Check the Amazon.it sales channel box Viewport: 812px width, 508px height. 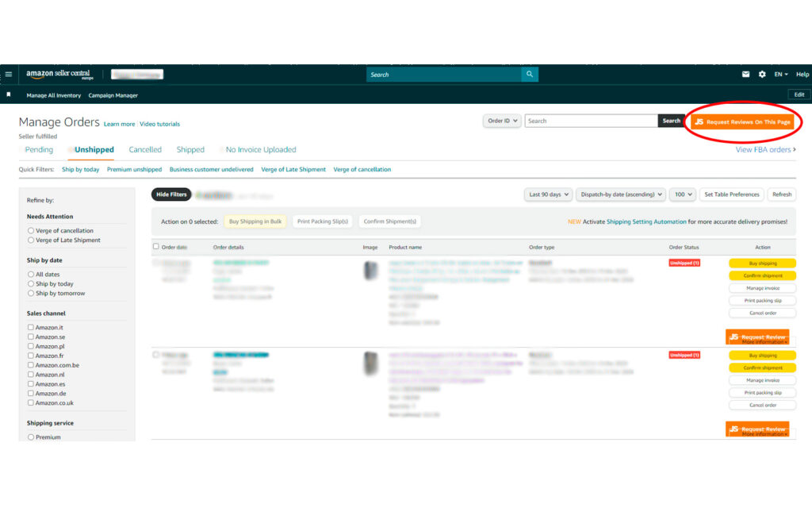tap(31, 327)
